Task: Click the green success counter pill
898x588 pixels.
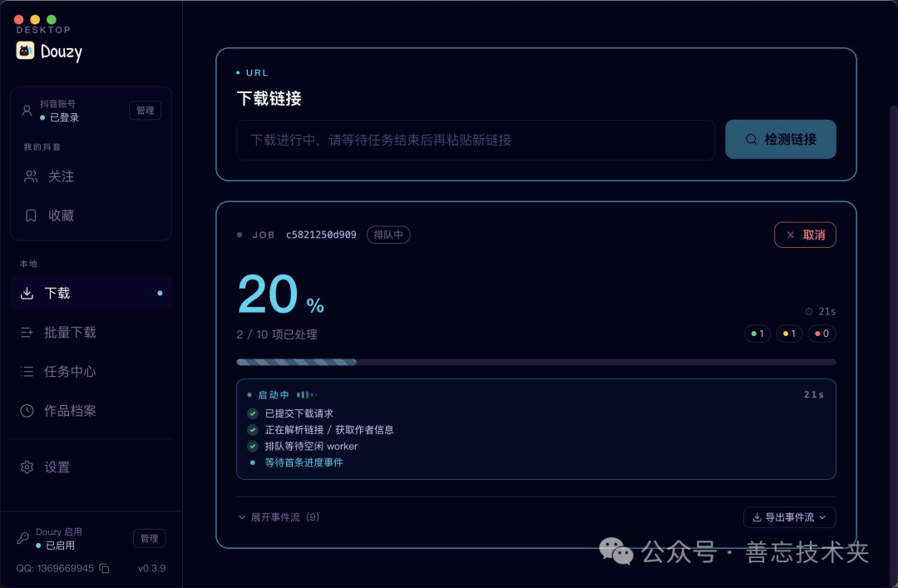Action: pyautogui.click(x=757, y=334)
